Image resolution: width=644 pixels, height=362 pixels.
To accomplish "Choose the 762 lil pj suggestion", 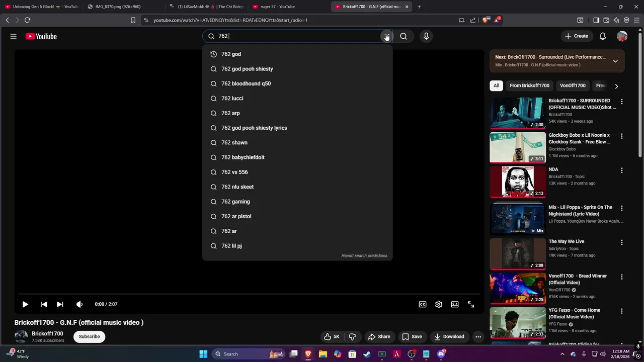I will tap(297, 246).
